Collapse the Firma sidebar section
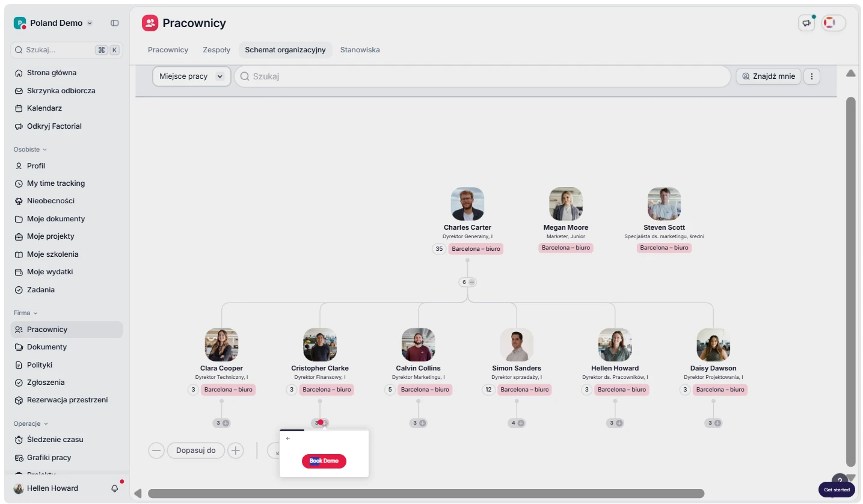The height and width of the screenshot is (504, 863). click(x=26, y=313)
